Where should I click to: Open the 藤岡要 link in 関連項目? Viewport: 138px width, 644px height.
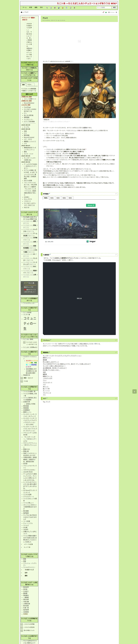tap(45, 360)
